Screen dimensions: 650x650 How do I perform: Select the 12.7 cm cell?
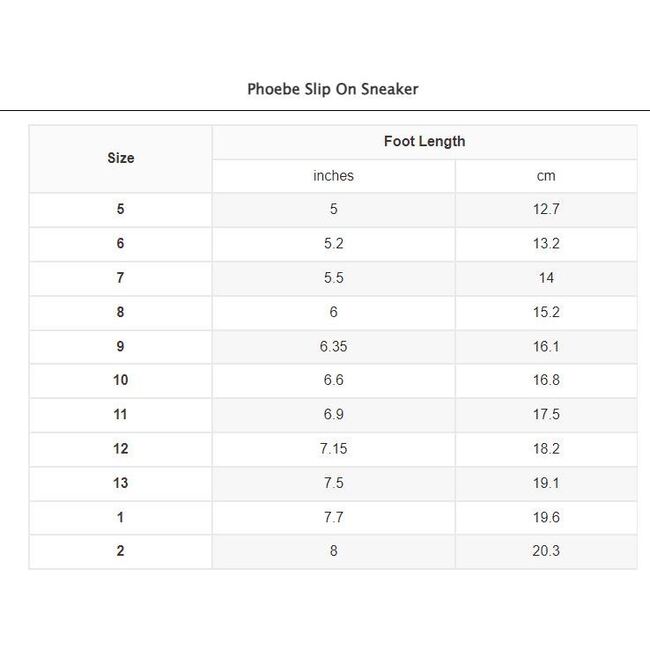(x=546, y=210)
